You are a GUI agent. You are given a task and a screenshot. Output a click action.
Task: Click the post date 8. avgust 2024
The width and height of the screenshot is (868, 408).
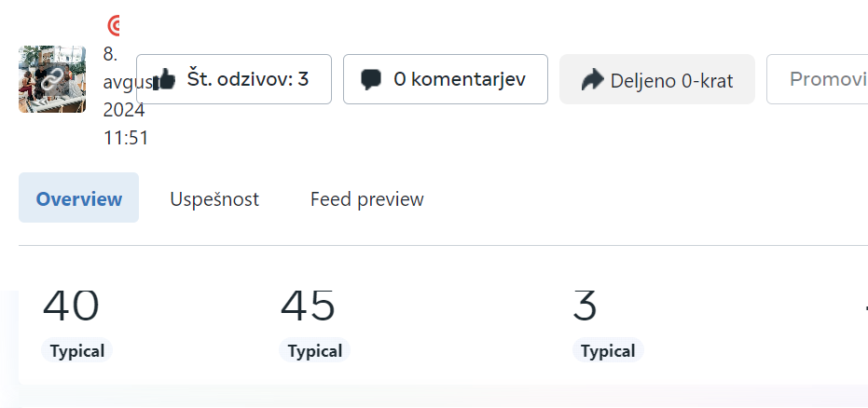pos(124,82)
